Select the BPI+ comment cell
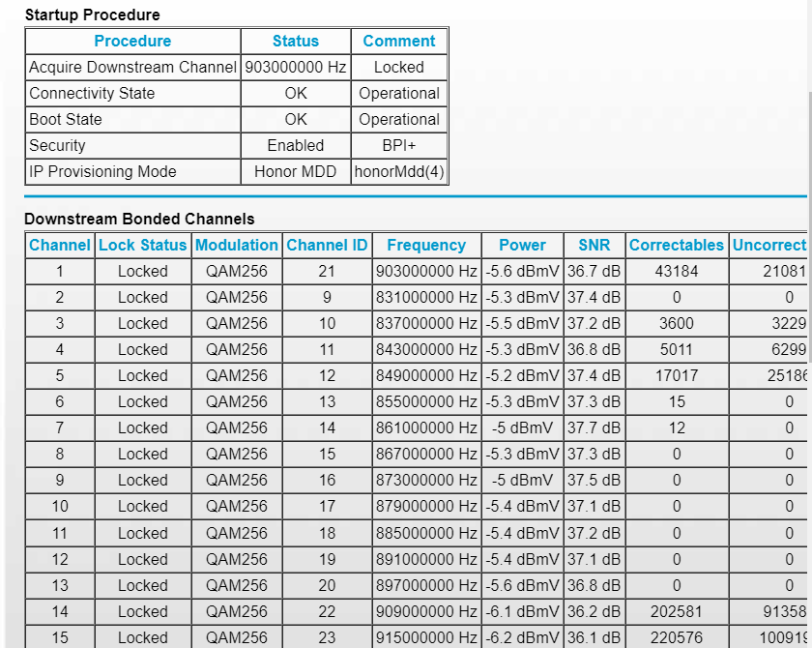812x648 pixels. 398,145
